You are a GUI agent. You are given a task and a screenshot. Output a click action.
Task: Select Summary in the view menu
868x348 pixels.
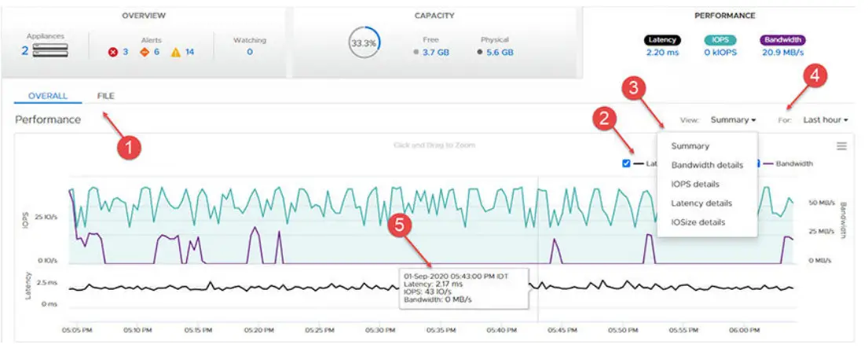pyautogui.click(x=690, y=146)
